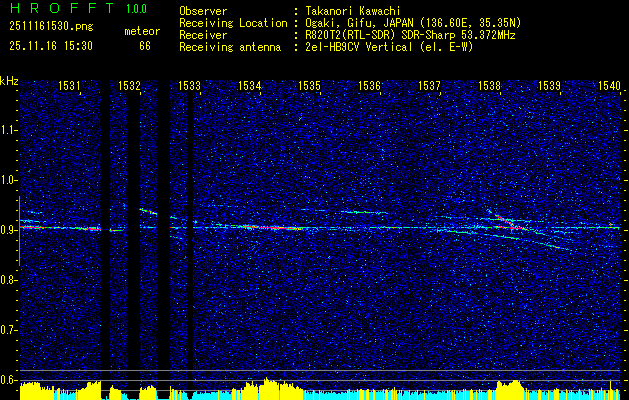Image resolution: width=629 pixels, height=400 pixels.
Task: Click the Receiving antenna field label
Action: 230,47
